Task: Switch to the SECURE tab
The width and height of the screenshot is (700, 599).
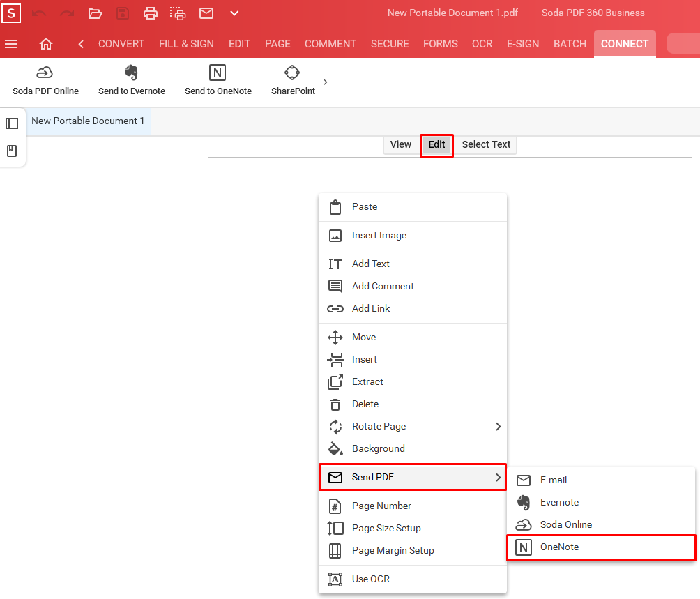Action: 390,44
